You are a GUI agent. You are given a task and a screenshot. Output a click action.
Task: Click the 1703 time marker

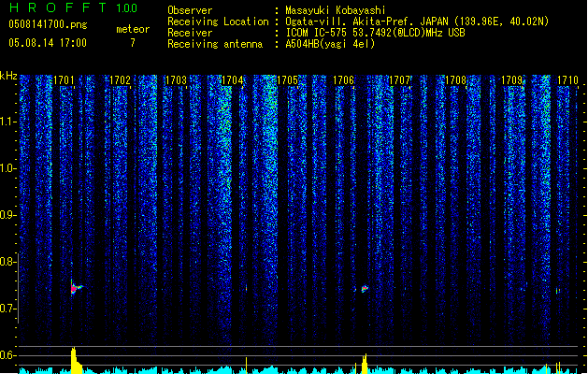[x=176, y=80]
